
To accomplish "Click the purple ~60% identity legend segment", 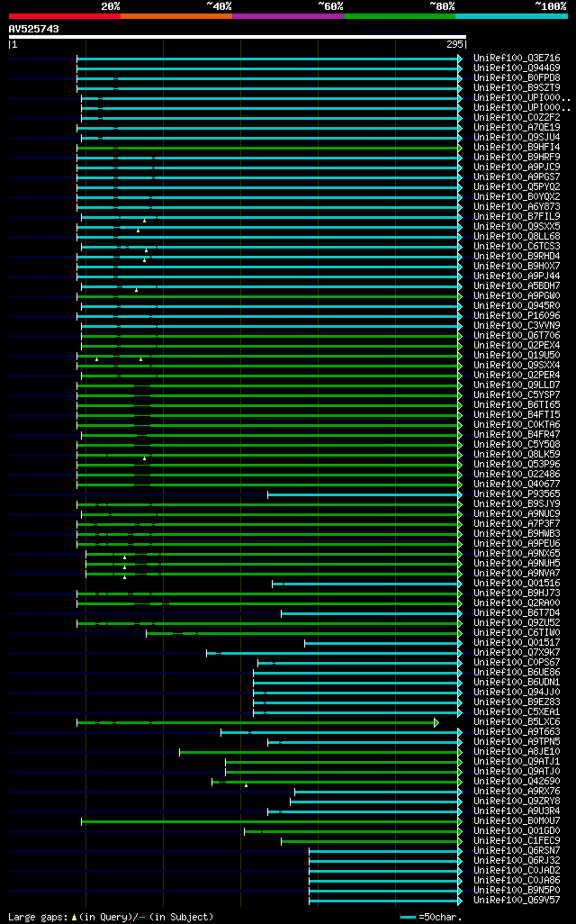I will pos(288,16).
